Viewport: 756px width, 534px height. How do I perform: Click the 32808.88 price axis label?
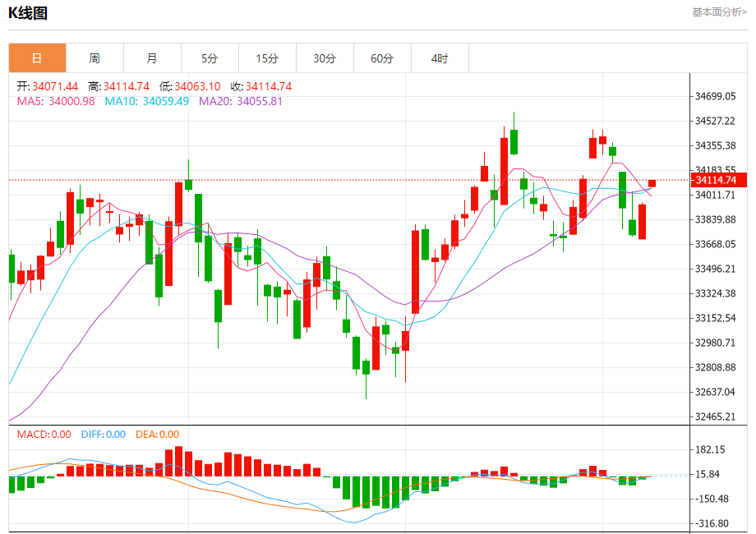pos(716,367)
